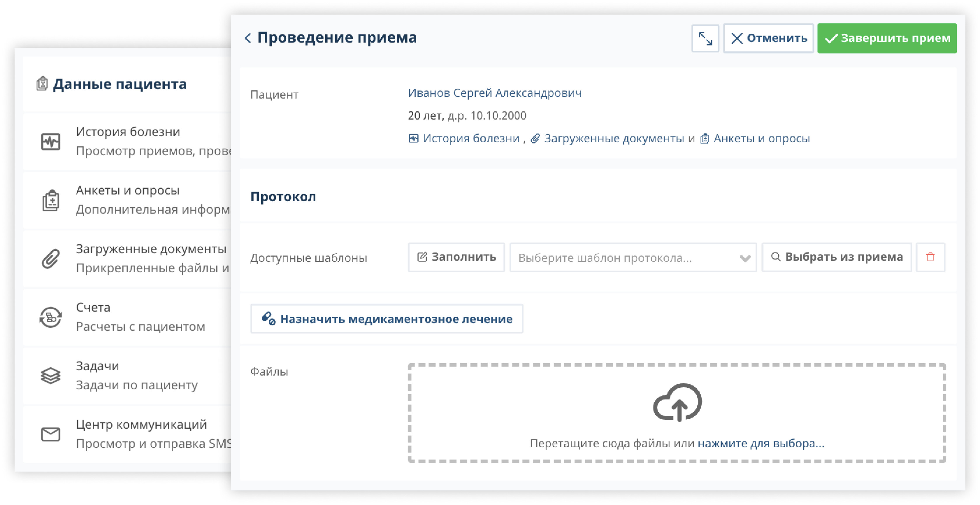Open Центр коммуникаций in patient data panel
Viewport: 980px width, 505px height.
coord(127,434)
